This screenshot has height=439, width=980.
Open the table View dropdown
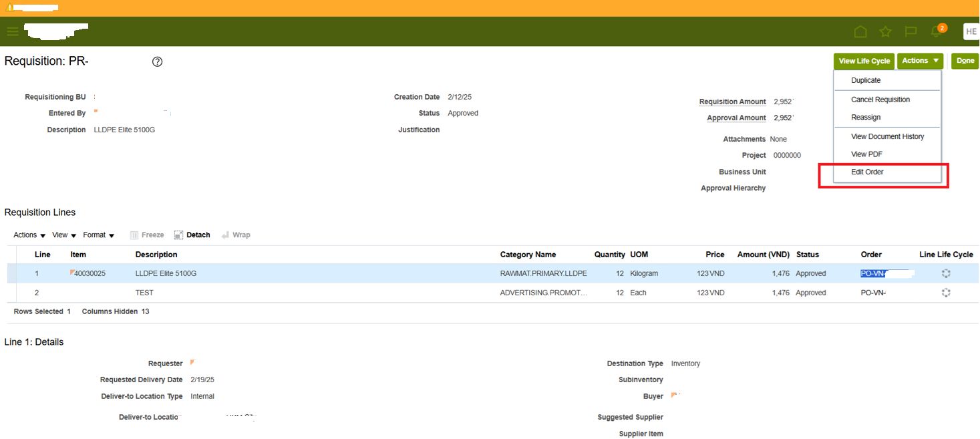(x=63, y=235)
